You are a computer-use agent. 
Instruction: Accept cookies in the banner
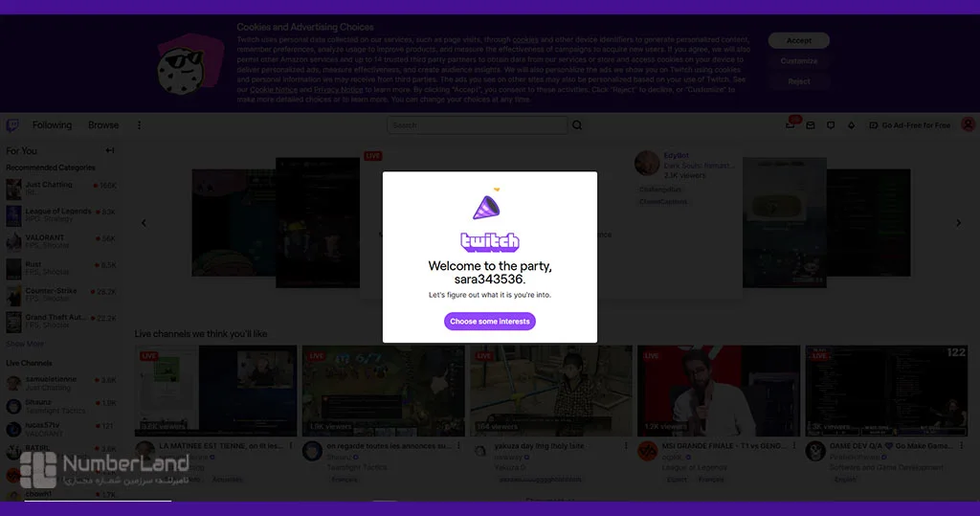coord(799,40)
